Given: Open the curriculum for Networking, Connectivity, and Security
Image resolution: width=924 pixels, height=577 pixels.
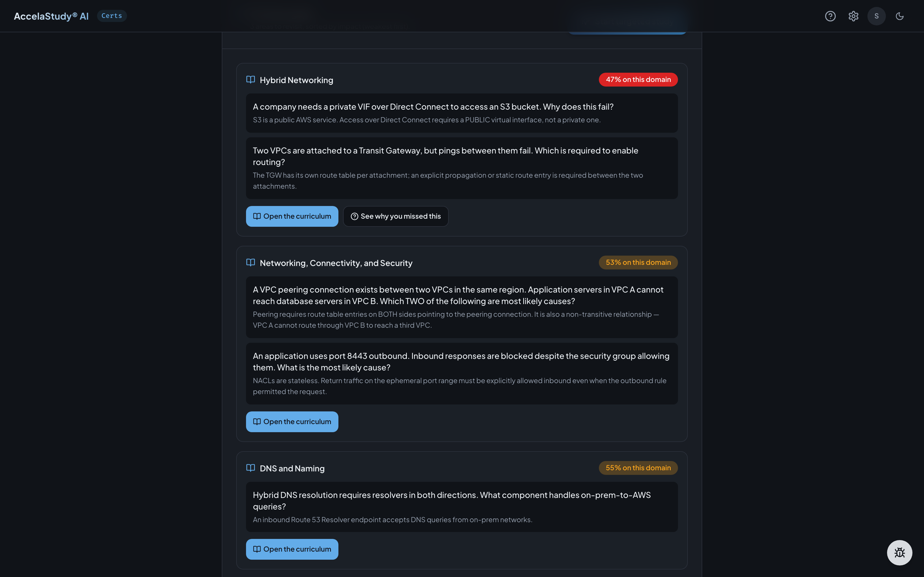Looking at the screenshot, I should (x=292, y=422).
